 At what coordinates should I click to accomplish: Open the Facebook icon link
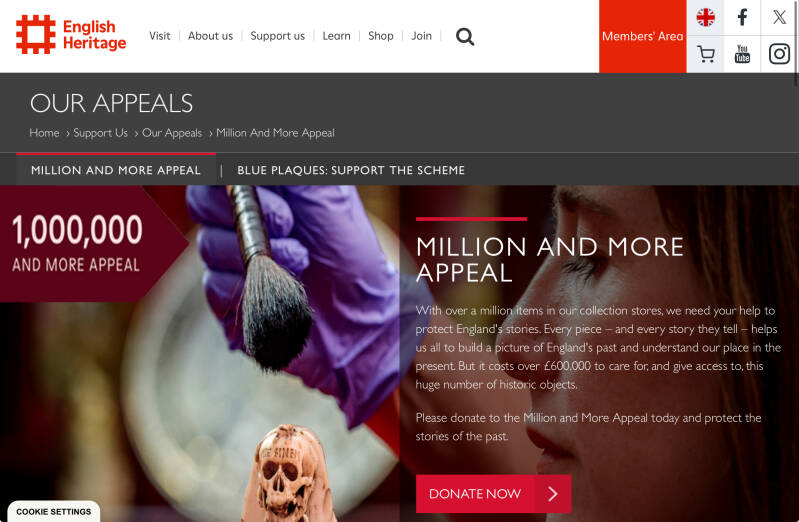click(742, 17)
